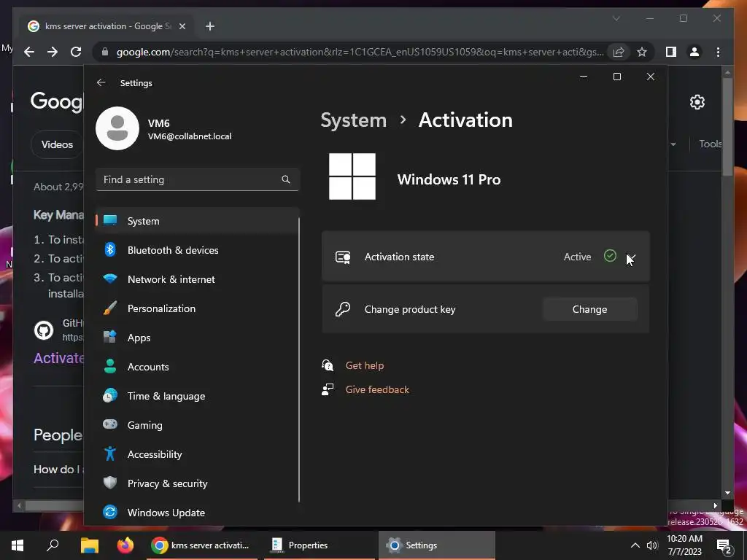The width and height of the screenshot is (747, 560).
Task: Click the Time & language clock-globe icon
Action: (x=110, y=396)
